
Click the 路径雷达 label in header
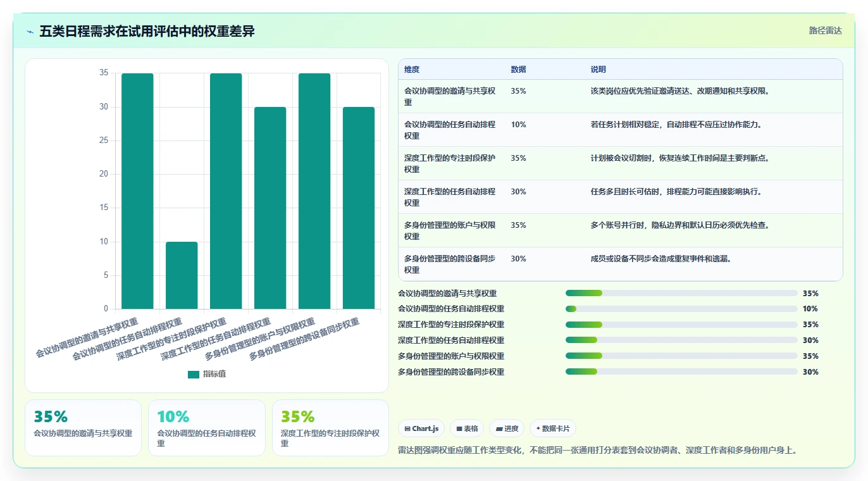[x=825, y=30]
